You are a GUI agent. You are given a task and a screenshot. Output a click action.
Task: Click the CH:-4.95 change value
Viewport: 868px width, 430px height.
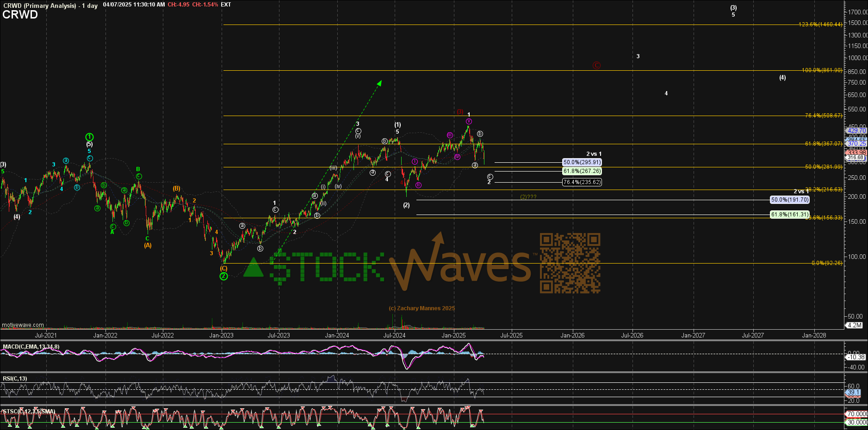tap(179, 5)
